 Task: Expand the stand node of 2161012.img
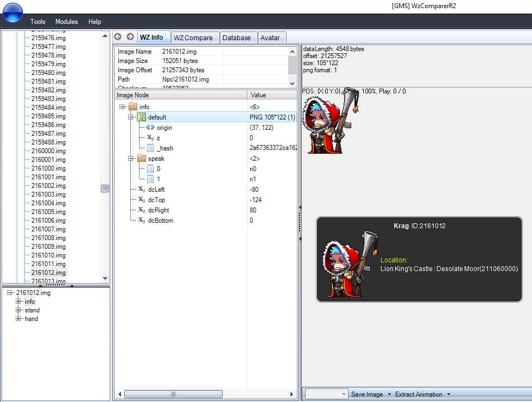[x=18, y=310]
